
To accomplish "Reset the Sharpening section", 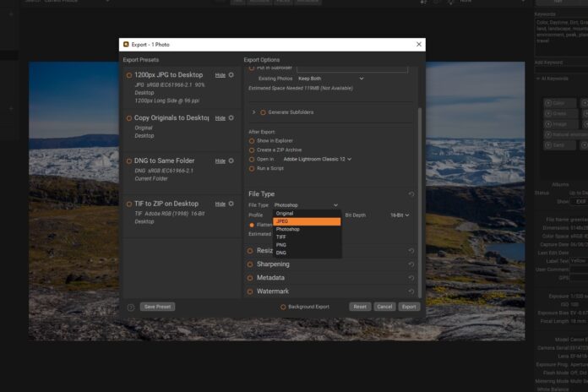I will coord(411,264).
